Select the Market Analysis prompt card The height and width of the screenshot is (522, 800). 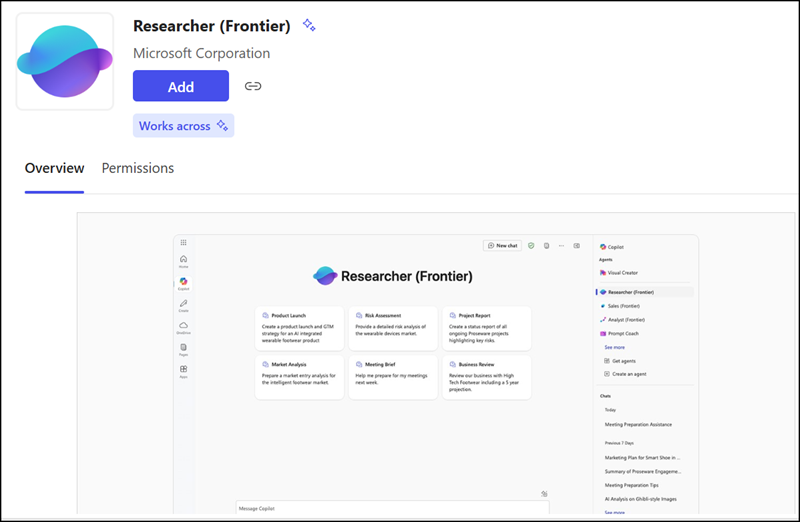[x=299, y=377]
